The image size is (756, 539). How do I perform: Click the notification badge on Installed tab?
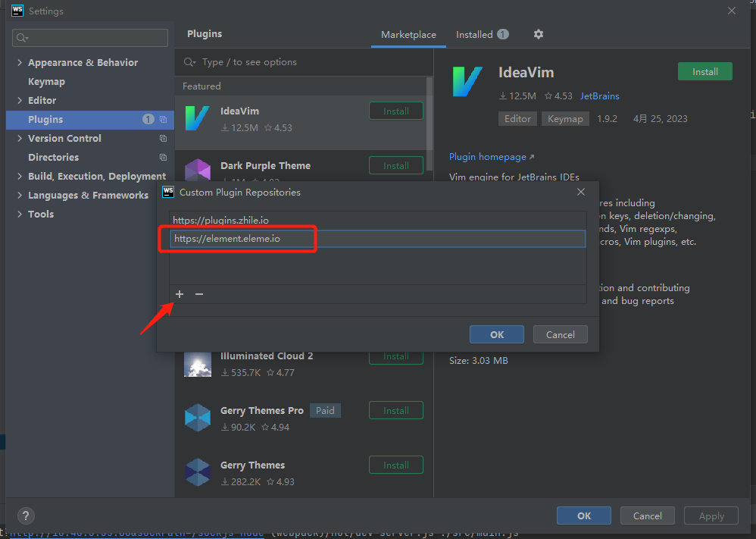coord(503,34)
